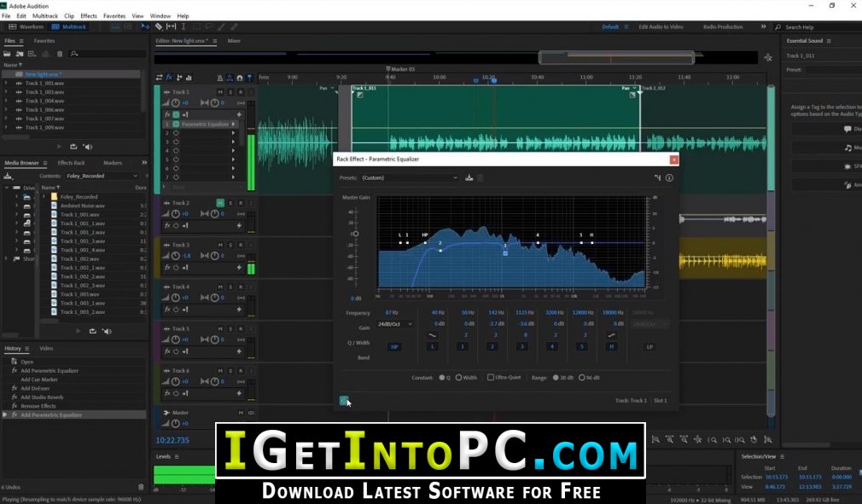The image size is (862, 504).
Task: Switch to Waveform view
Action: coord(26,26)
